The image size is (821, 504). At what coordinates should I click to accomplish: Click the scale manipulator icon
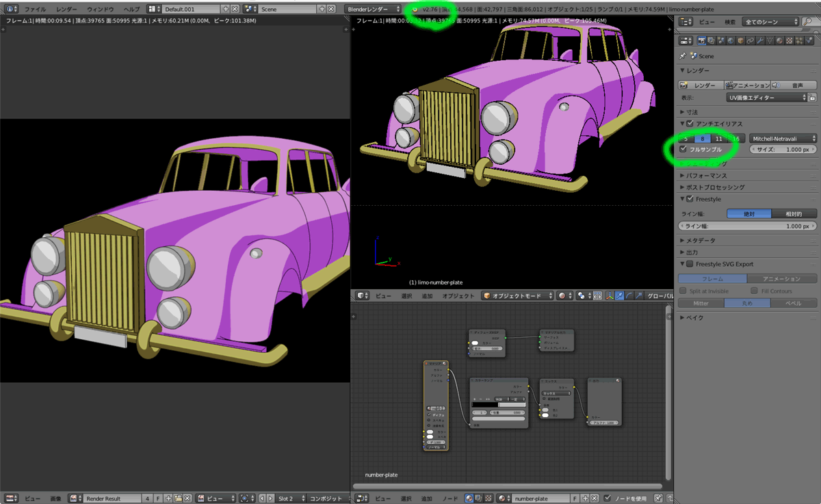coord(640,295)
